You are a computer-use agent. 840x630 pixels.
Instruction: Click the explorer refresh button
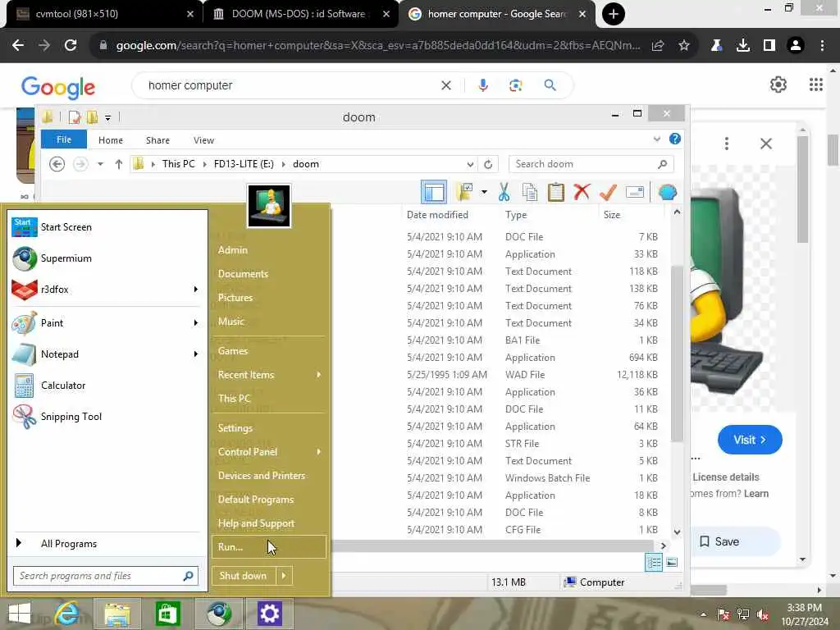pos(488,164)
